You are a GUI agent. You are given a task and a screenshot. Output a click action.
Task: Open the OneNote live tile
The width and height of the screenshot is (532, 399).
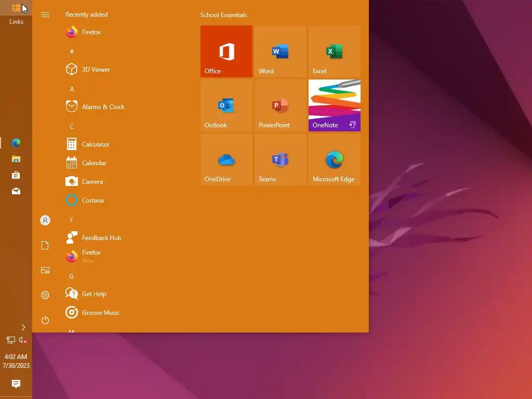pos(334,105)
